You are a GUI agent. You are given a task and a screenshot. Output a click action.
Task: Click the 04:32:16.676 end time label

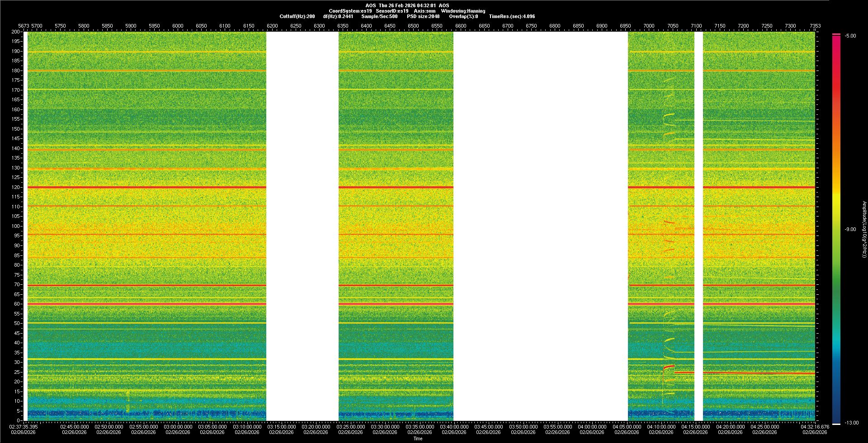[815, 427]
